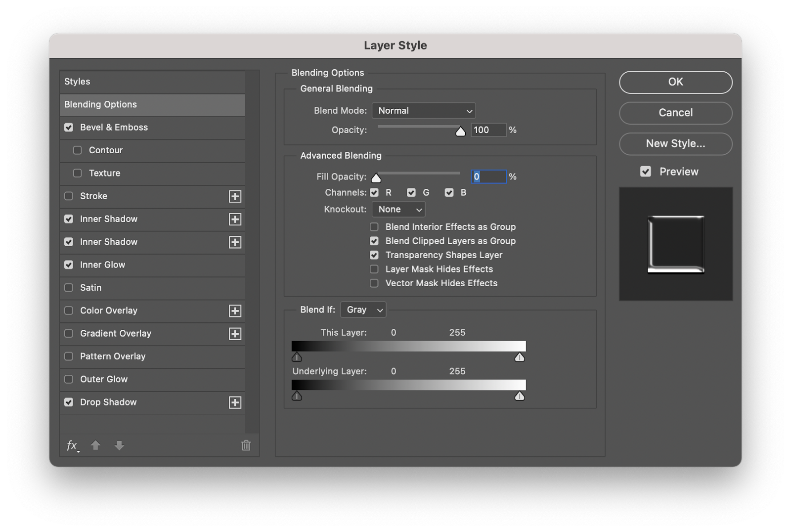This screenshot has height=532, width=791.
Task: Click the plus icon on the Color Overlay row
Action: pos(235,311)
